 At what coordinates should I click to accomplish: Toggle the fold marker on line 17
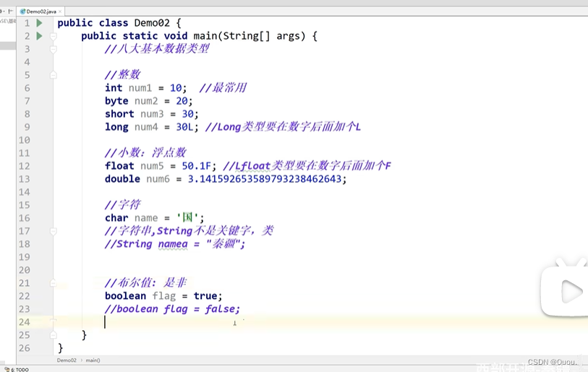54,231
